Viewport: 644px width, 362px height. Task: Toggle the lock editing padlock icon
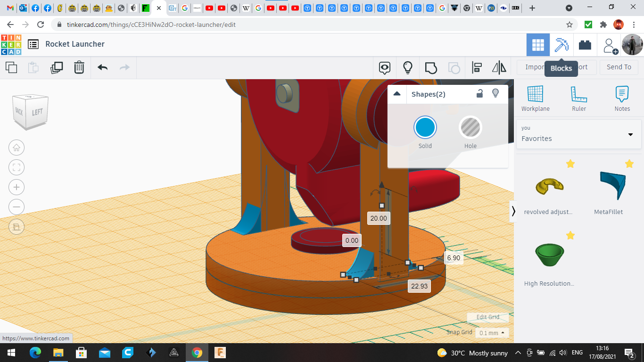coord(479,93)
